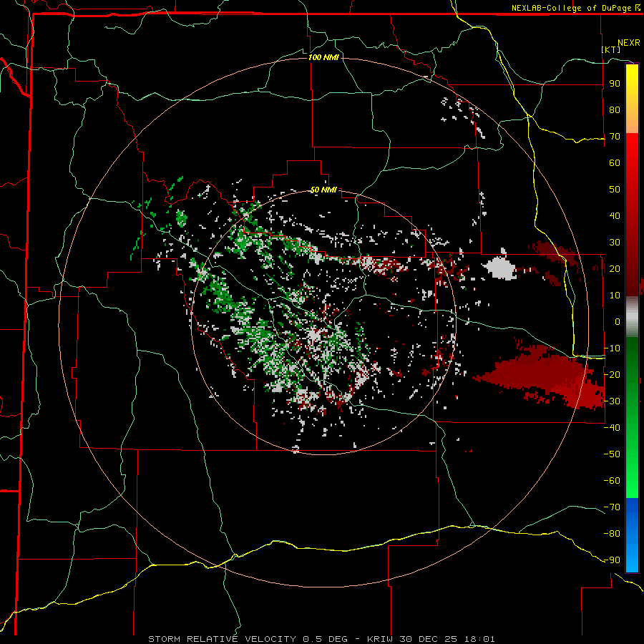Click the NEXR label above the color scale
Screen dimensions: 644x644
click(x=629, y=43)
